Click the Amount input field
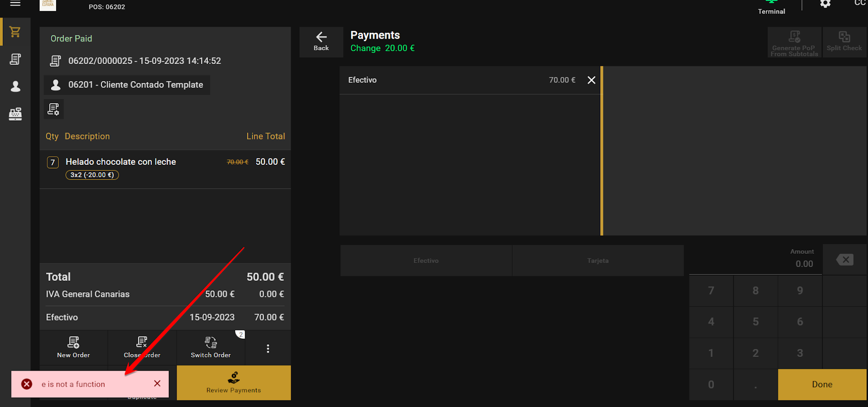Image resolution: width=868 pixels, height=407 pixels. [x=755, y=260]
